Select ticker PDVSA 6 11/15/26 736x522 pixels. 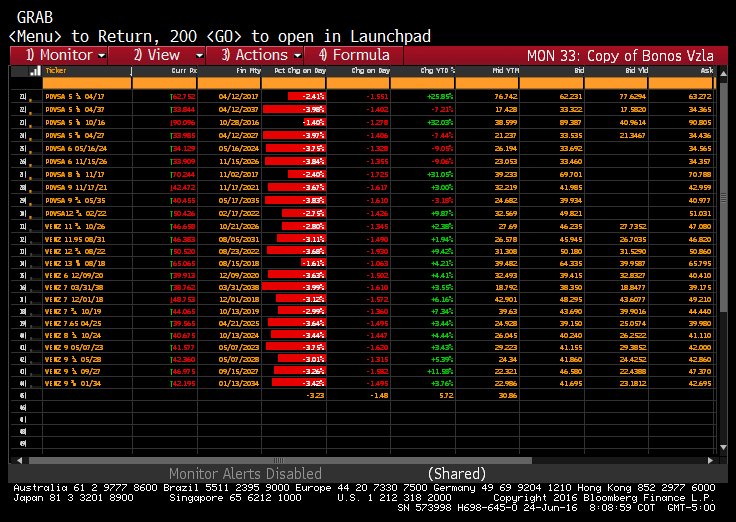pos(76,161)
